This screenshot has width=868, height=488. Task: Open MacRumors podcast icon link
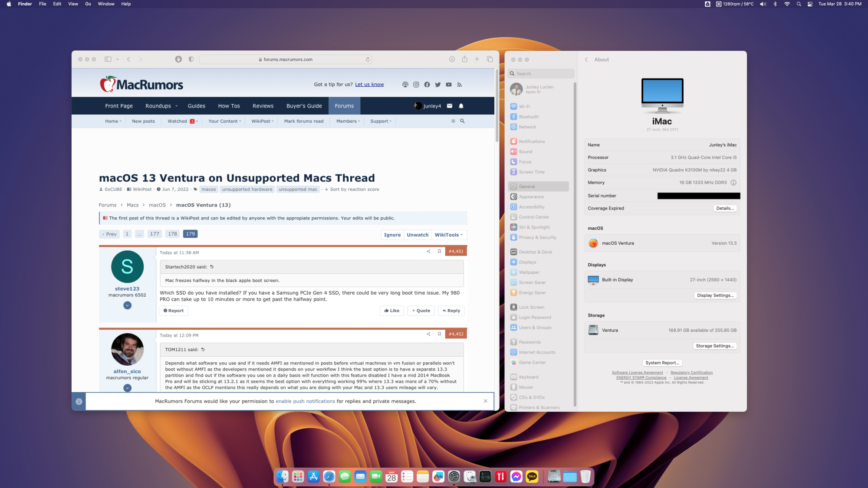(x=405, y=85)
